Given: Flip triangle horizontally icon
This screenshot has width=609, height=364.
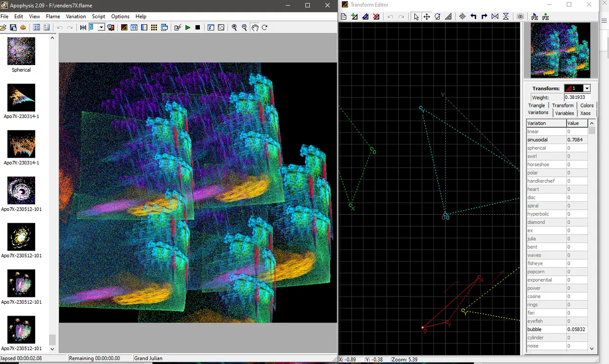Looking at the screenshot, I should [x=495, y=17].
